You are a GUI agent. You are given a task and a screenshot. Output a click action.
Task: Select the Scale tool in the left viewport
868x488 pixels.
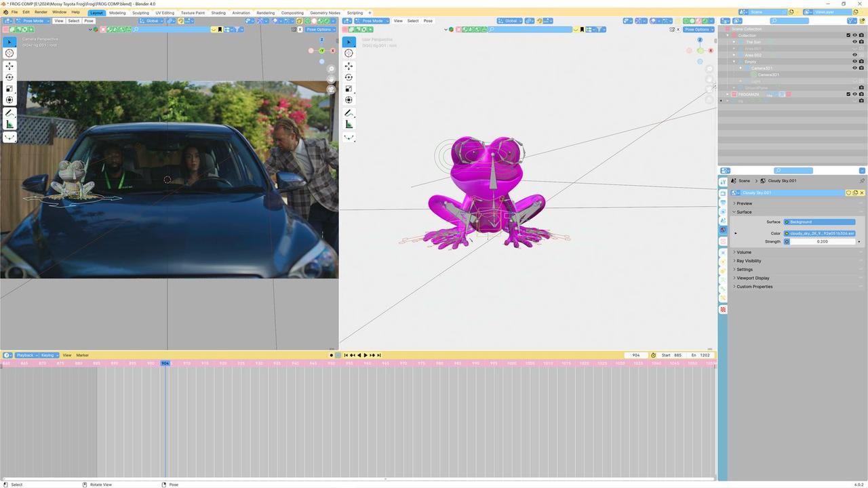pyautogui.click(x=9, y=89)
